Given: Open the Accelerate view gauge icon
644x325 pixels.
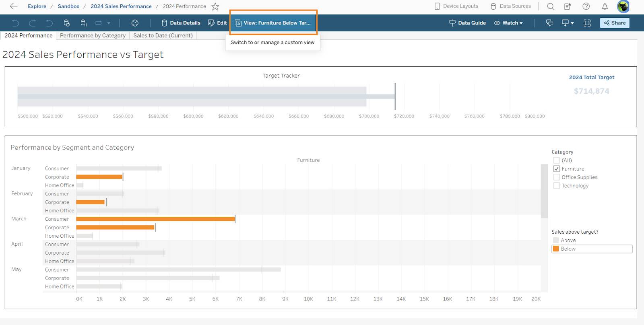Looking at the screenshot, I should point(135,23).
